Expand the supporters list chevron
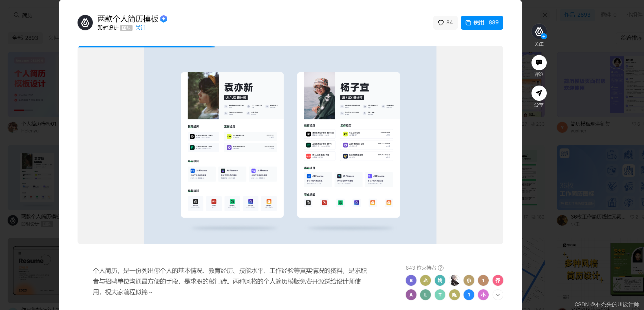Image resolution: width=644 pixels, height=310 pixels. coord(498,295)
